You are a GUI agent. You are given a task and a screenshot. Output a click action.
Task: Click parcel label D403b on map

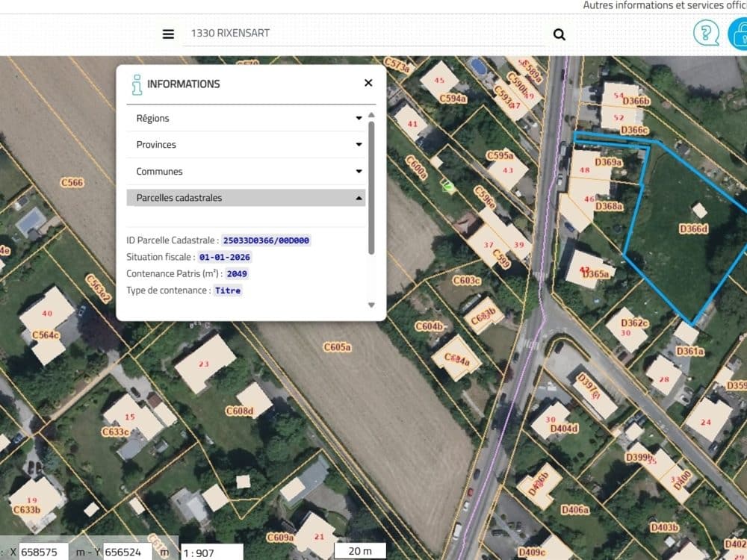665,528
